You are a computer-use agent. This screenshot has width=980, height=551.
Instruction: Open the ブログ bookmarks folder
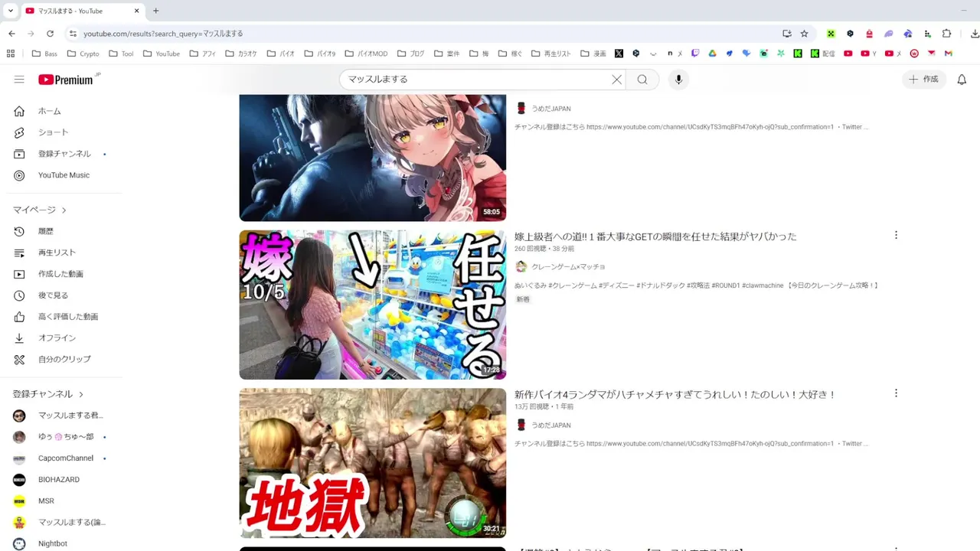pos(410,54)
